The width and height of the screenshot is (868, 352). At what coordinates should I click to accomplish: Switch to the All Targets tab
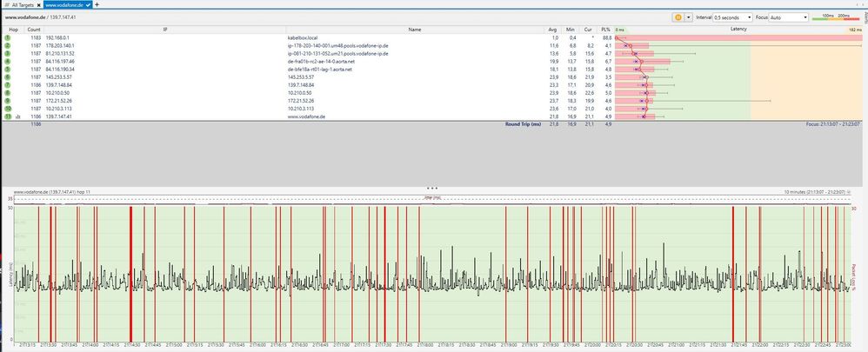click(x=19, y=4)
